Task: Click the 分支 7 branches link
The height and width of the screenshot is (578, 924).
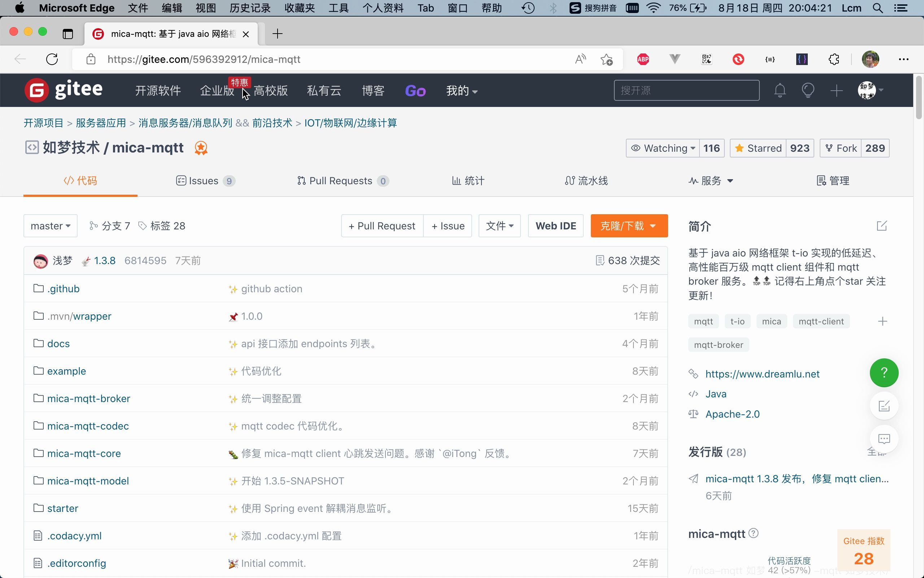Action: 110,226
